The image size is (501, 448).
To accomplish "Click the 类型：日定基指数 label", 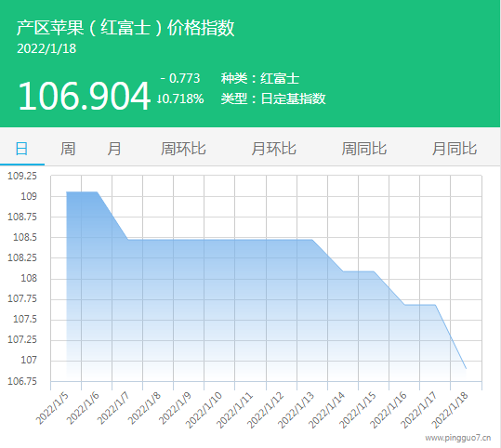I will (x=273, y=99).
